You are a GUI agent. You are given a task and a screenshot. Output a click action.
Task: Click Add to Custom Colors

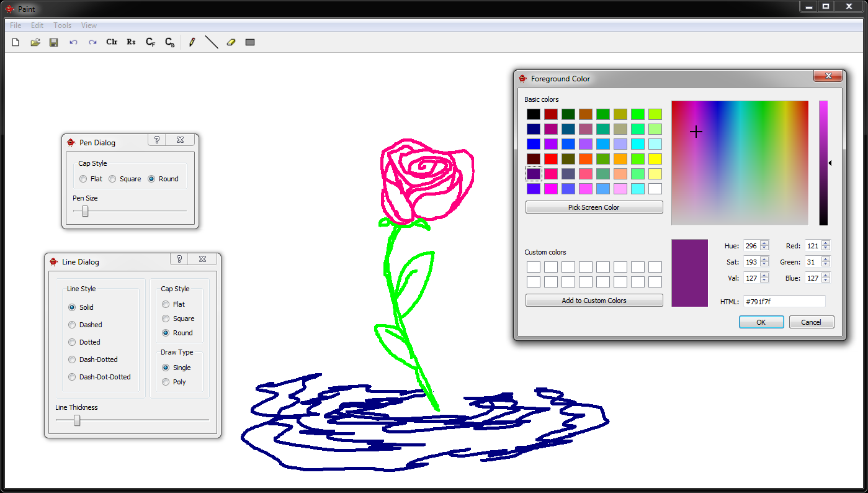click(593, 301)
